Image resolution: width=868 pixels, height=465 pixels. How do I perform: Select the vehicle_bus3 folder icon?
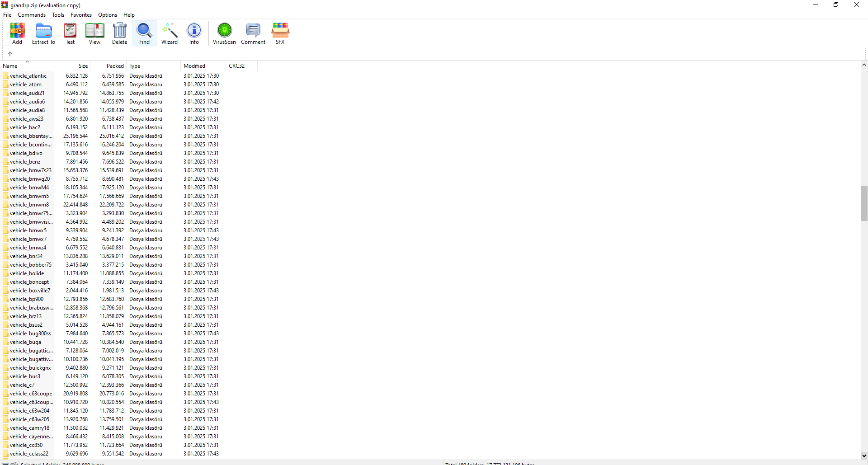tap(5, 376)
